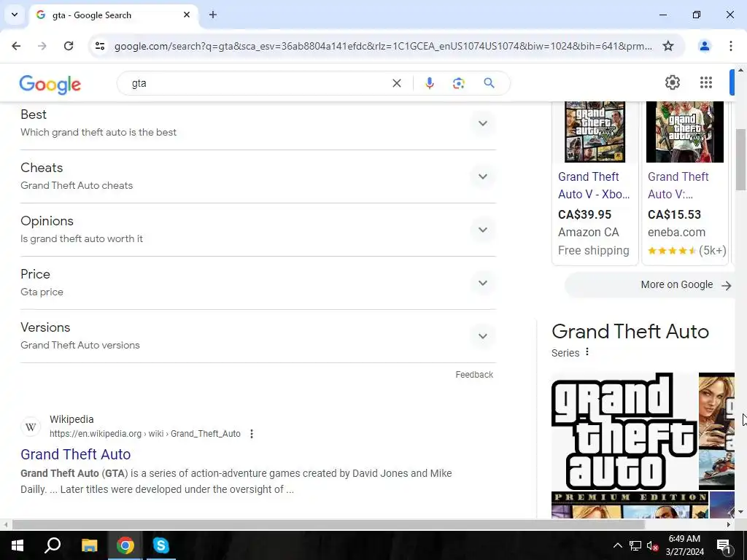Click the CA$39.95 price

coord(584,215)
